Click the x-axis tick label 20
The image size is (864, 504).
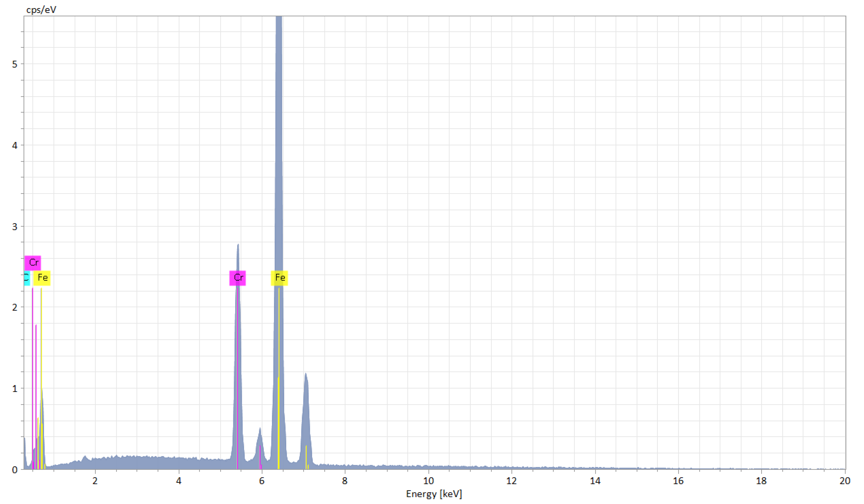tap(845, 481)
